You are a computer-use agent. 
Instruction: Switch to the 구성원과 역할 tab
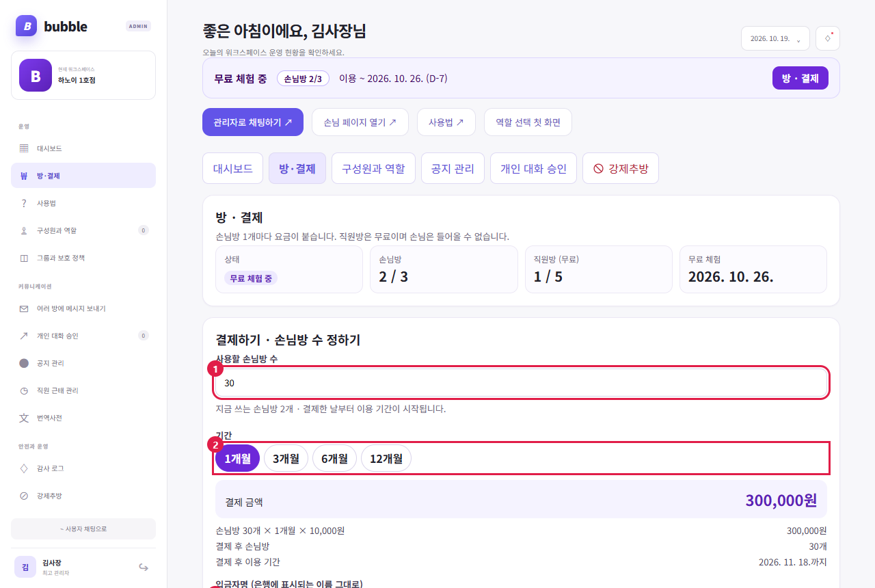[x=373, y=168]
